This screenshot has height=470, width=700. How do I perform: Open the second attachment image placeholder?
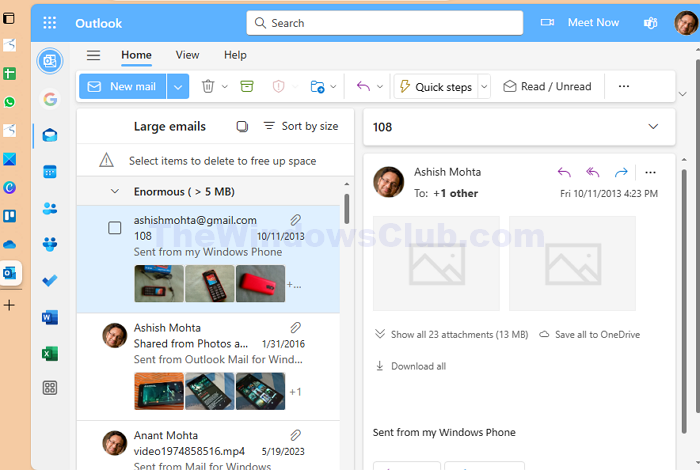coord(572,263)
